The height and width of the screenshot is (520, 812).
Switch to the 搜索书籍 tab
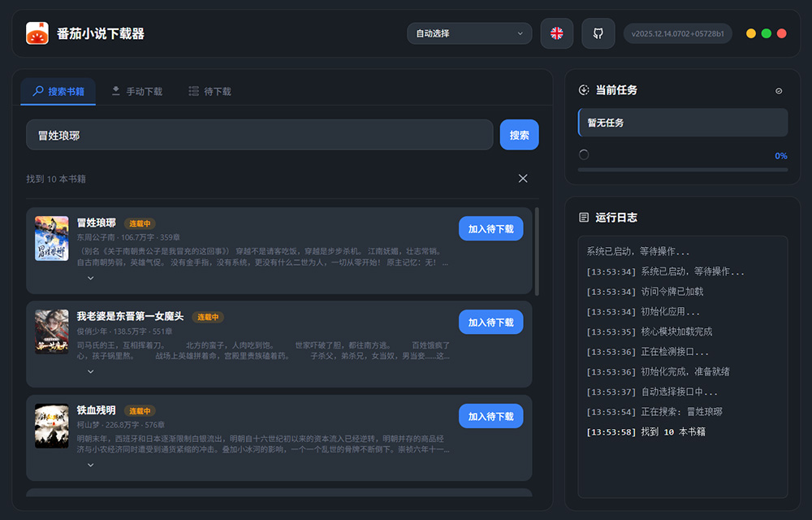[58, 92]
